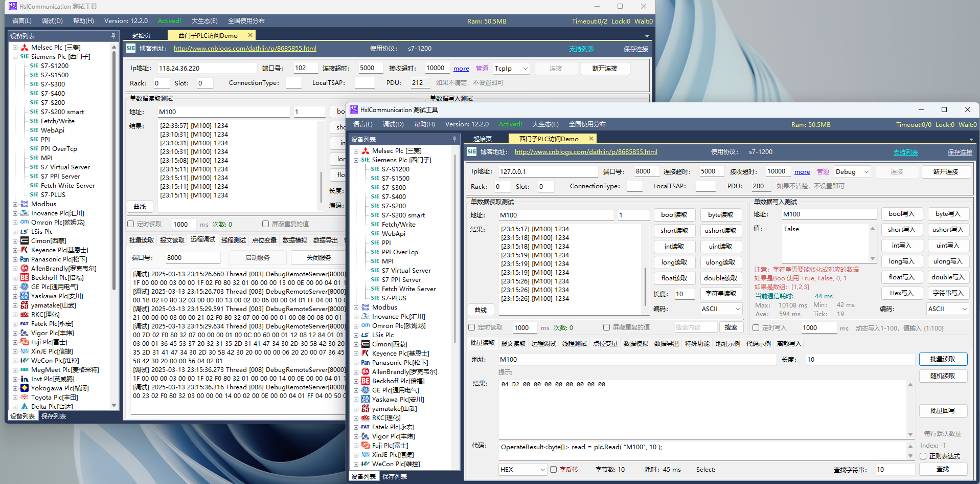
Task: Click pin icon on back window device list panel
Action: (x=113, y=36)
